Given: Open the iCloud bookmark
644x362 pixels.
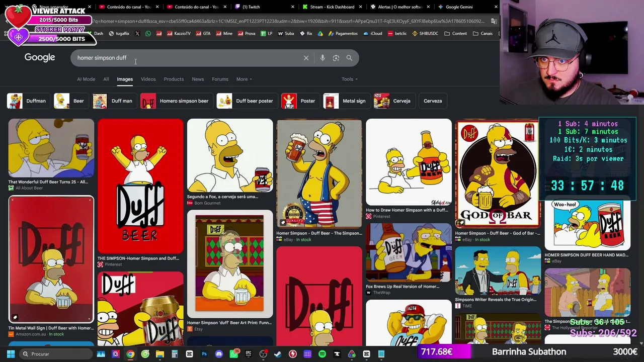Looking at the screenshot, I should (x=373, y=34).
